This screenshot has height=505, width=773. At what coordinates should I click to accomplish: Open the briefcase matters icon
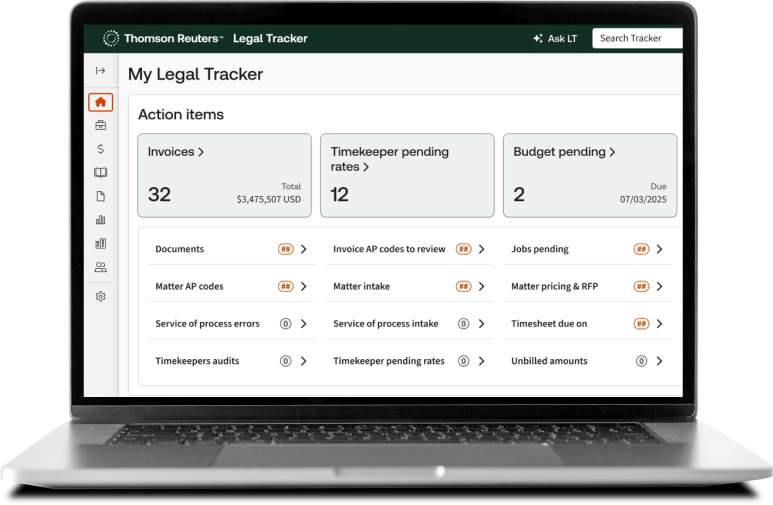[x=100, y=125]
